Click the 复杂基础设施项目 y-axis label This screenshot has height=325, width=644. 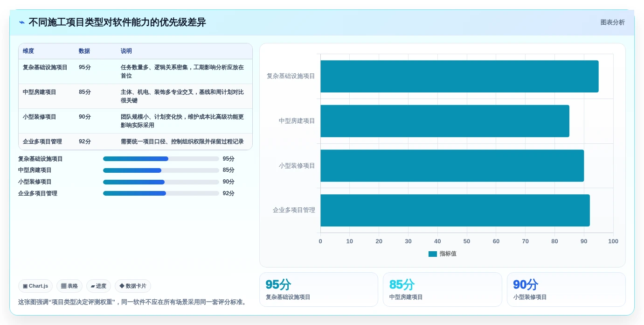pyautogui.click(x=291, y=76)
